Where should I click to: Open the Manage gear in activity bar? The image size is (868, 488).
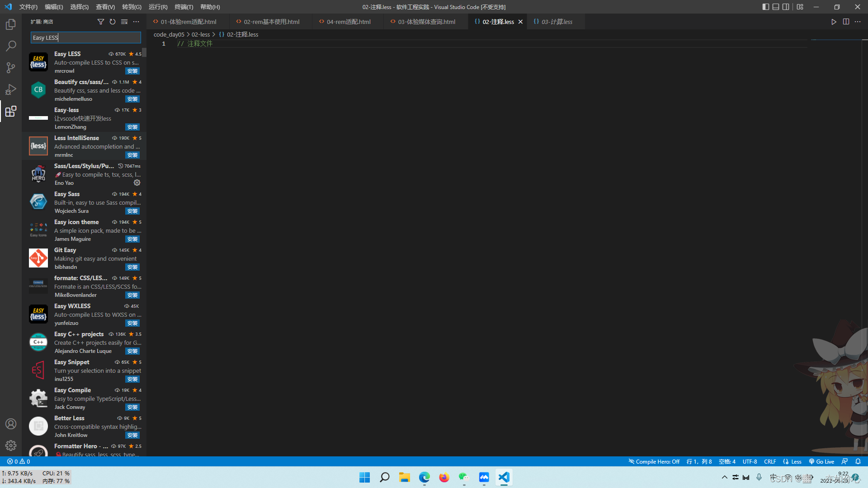[x=11, y=446]
